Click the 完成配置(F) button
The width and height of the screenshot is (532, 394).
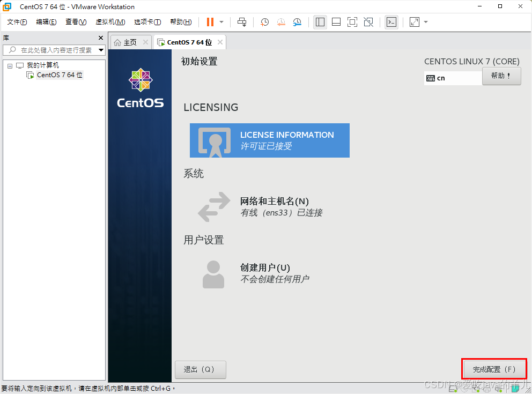(x=494, y=369)
